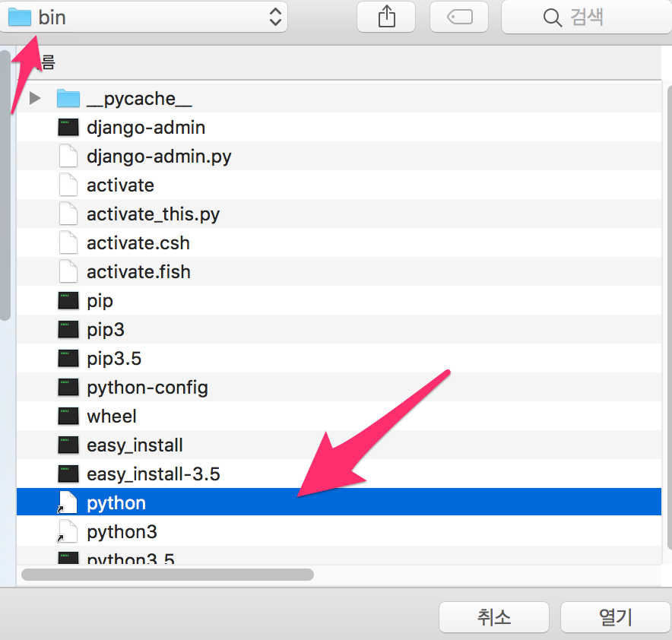Image resolution: width=672 pixels, height=640 pixels.
Task: Select the highlighted python file name
Action: (x=116, y=503)
